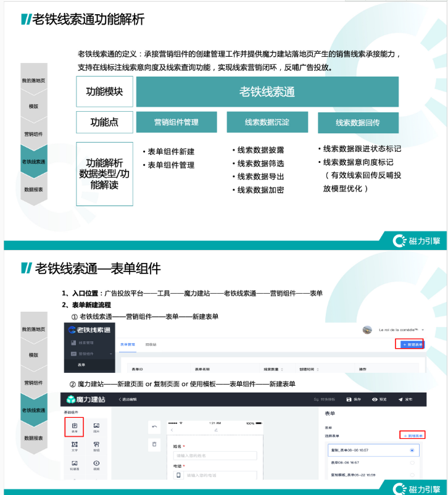Click the 营销组件 icon in the dark sidebar
The width and height of the screenshot is (448, 495).
click(x=73, y=354)
